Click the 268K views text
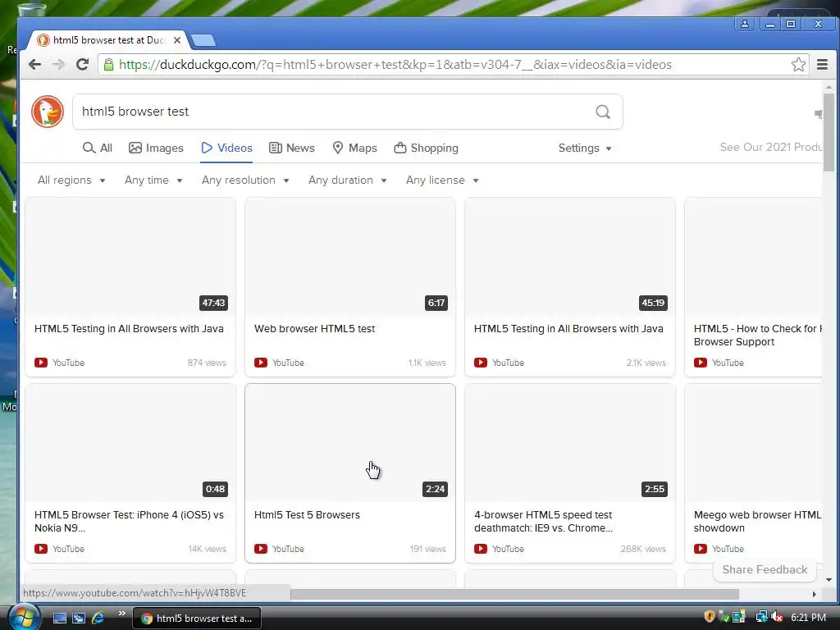The height and width of the screenshot is (630, 840). click(643, 549)
